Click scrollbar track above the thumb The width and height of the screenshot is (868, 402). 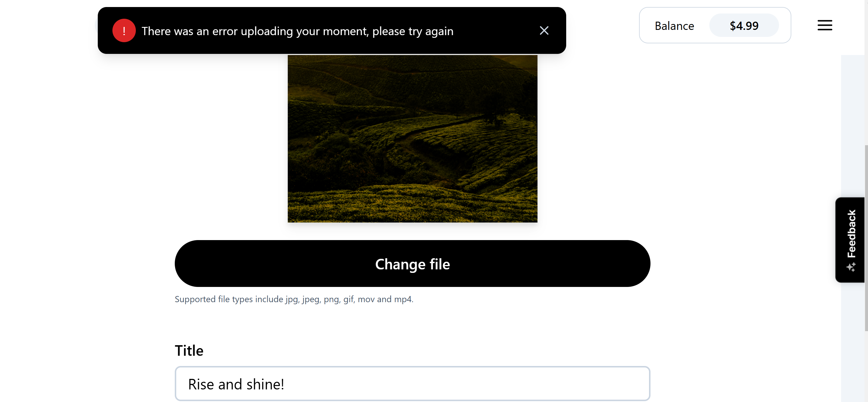pyautogui.click(x=866, y=101)
